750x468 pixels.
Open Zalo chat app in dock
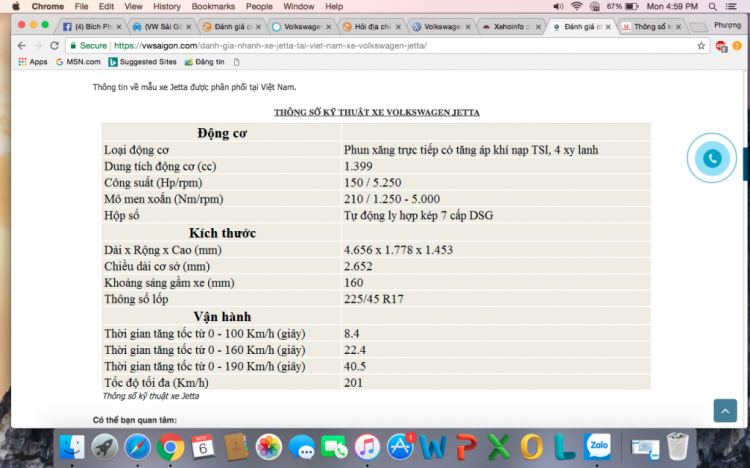point(597,447)
